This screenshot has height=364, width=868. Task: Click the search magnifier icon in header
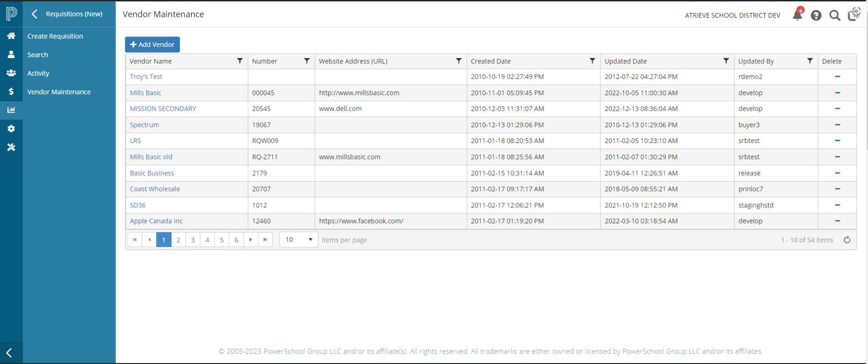click(835, 15)
